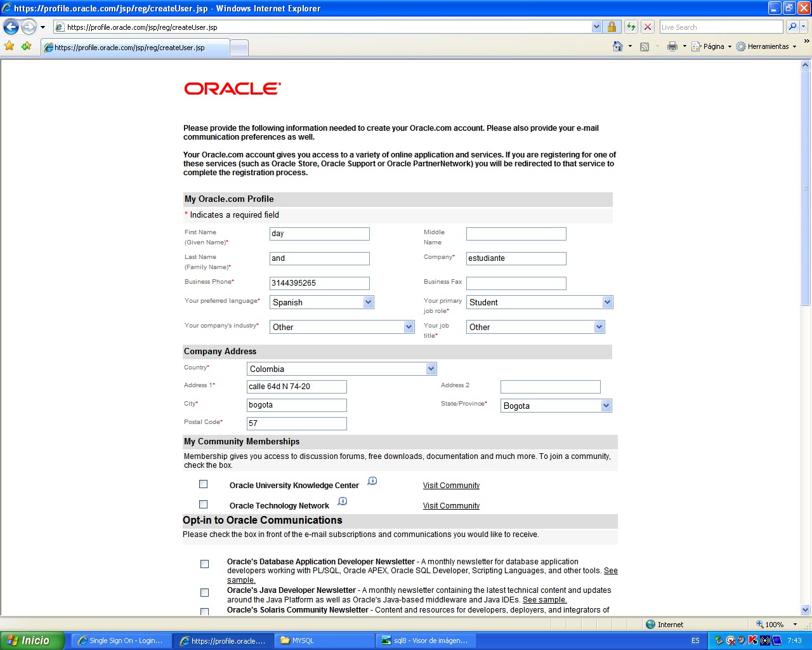Click the Postal Code input field

tap(297, 423)
